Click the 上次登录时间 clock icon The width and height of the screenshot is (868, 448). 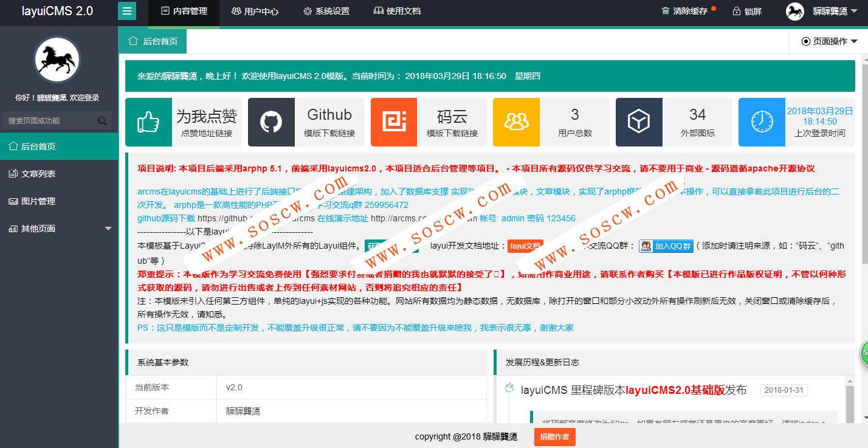[762, 122]
